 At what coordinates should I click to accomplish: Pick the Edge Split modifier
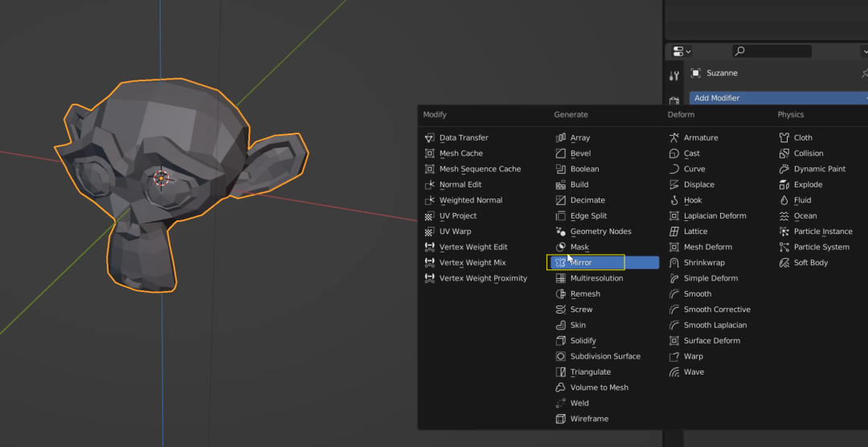[588, 216]
